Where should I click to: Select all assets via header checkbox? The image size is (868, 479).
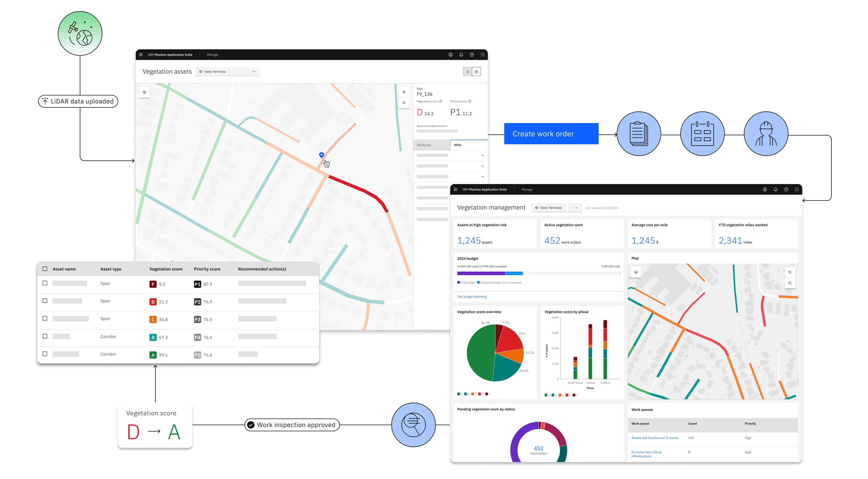[45, 269]
